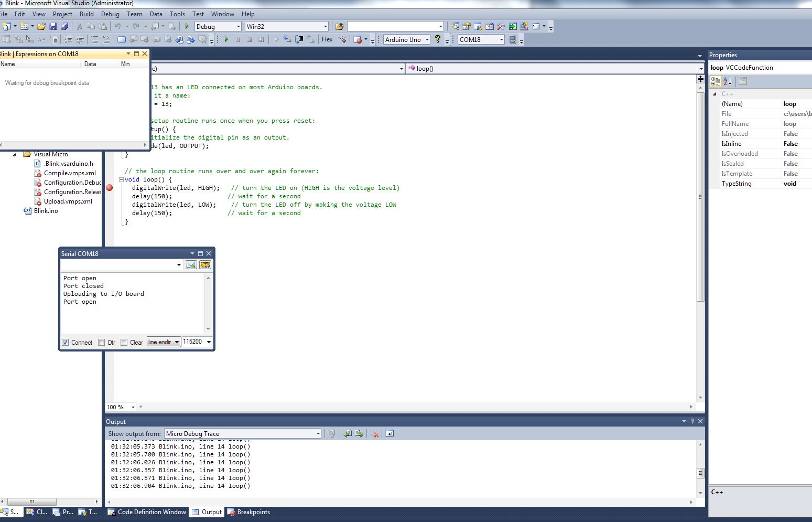Screen dimensions: 812x522
Task: Enable the Dtr checkbox
Action: click(x=102, y=343)
